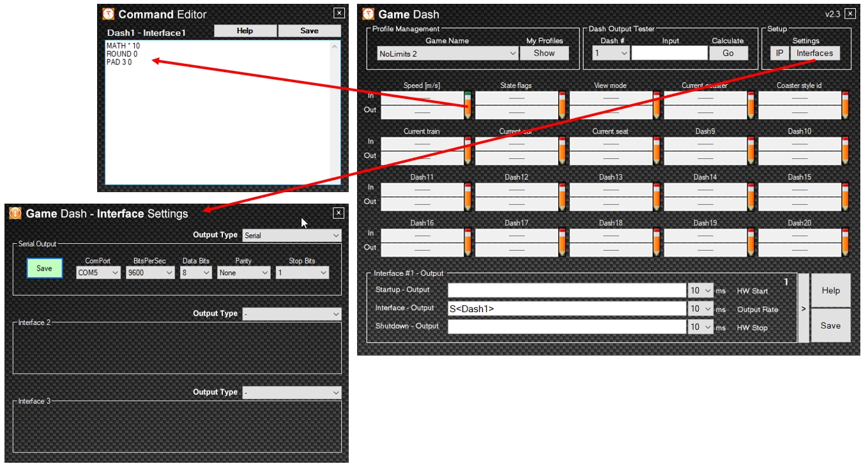The image size is (868, 473).
Task: Click the large Save button in Game Dash
Action: pyautogui.click(x=831, y=326)
